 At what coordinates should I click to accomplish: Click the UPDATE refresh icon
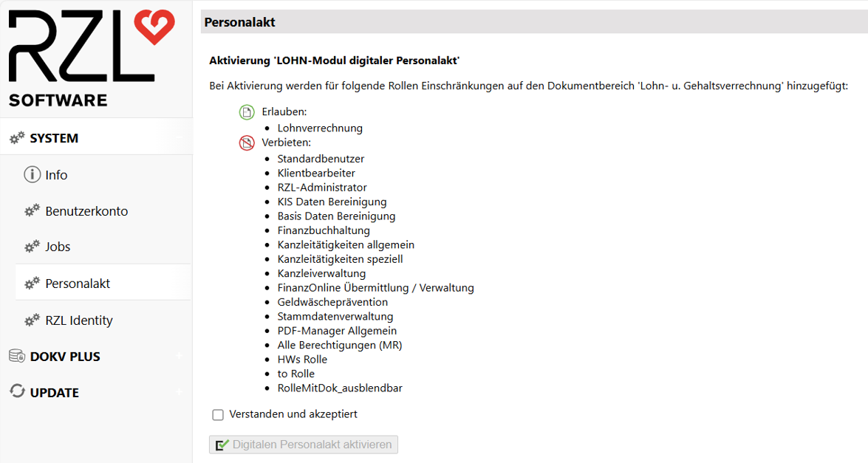(16, 392)
